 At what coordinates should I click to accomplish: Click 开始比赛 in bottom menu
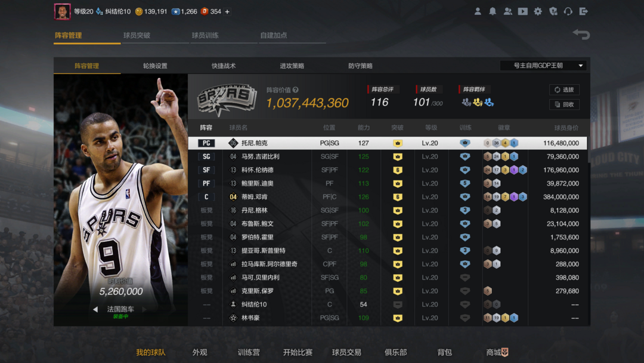tap(298, 352)
